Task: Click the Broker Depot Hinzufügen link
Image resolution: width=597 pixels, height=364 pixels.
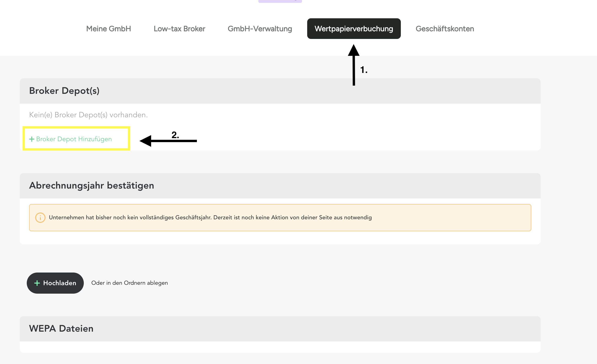Action: click(x=74, y=139)
